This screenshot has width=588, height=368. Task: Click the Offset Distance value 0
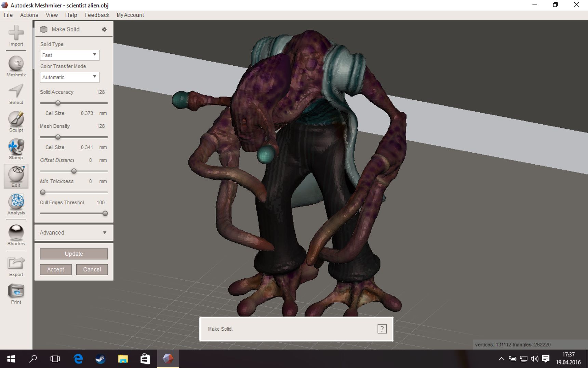(x=91, y=160)
